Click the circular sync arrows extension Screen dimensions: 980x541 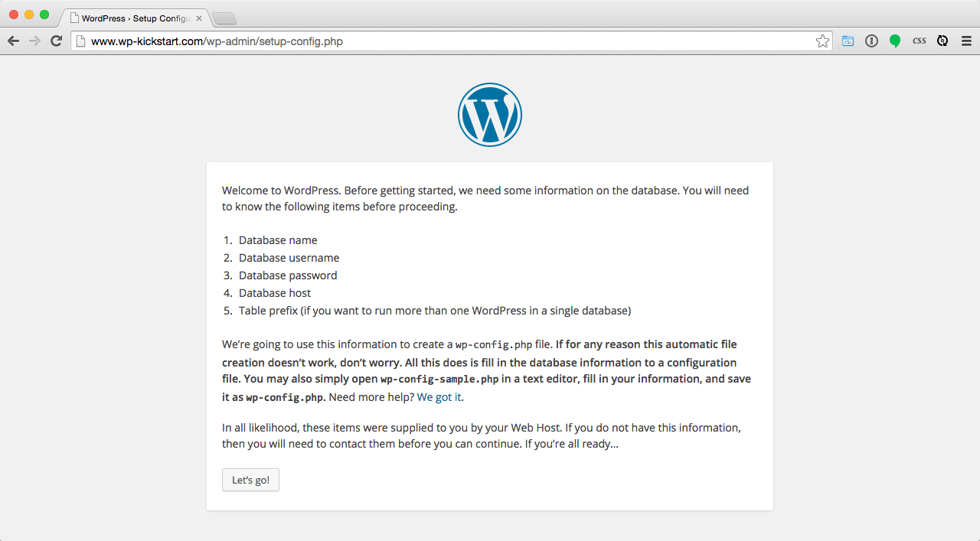click(x=942, y=41)
